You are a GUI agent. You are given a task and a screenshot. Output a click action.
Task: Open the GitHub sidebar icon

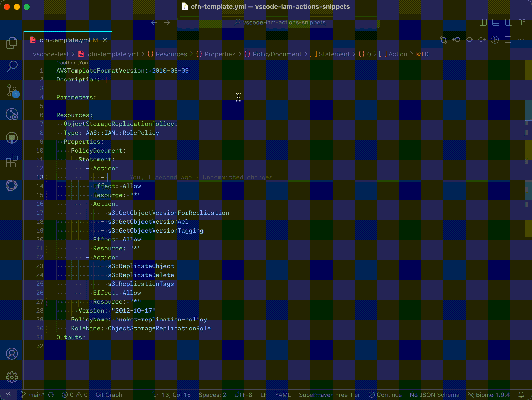coord(12,138)
